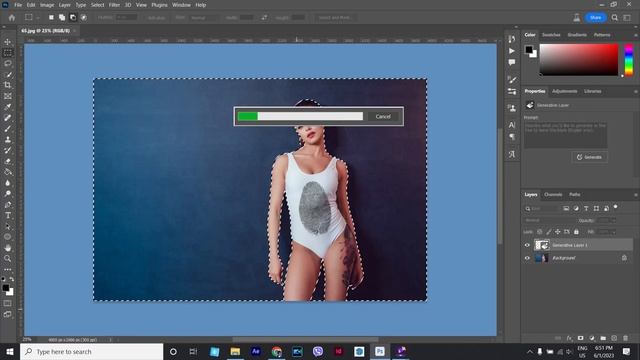Create a new group folder icon
Screen dimensions: 640x360
603,338
